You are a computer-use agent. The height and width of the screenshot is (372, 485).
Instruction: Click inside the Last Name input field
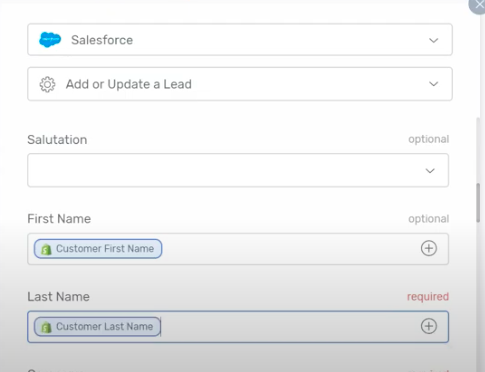pos(238,327)
